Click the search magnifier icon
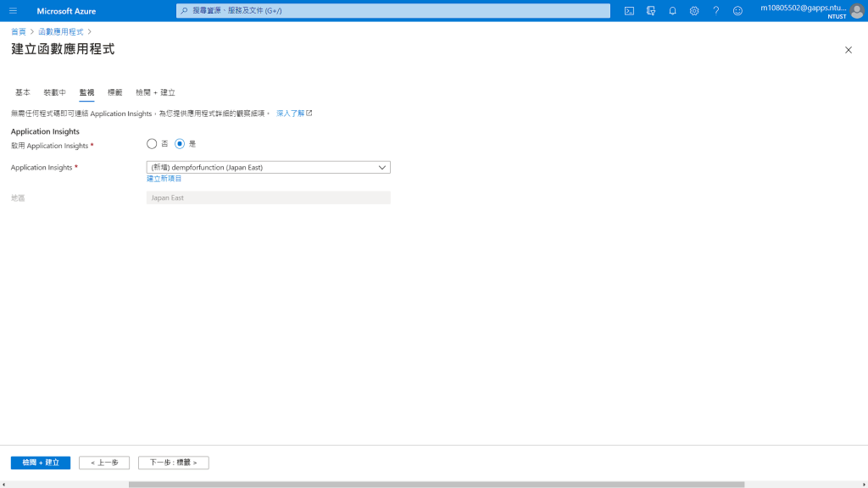 tap(184, 10)
